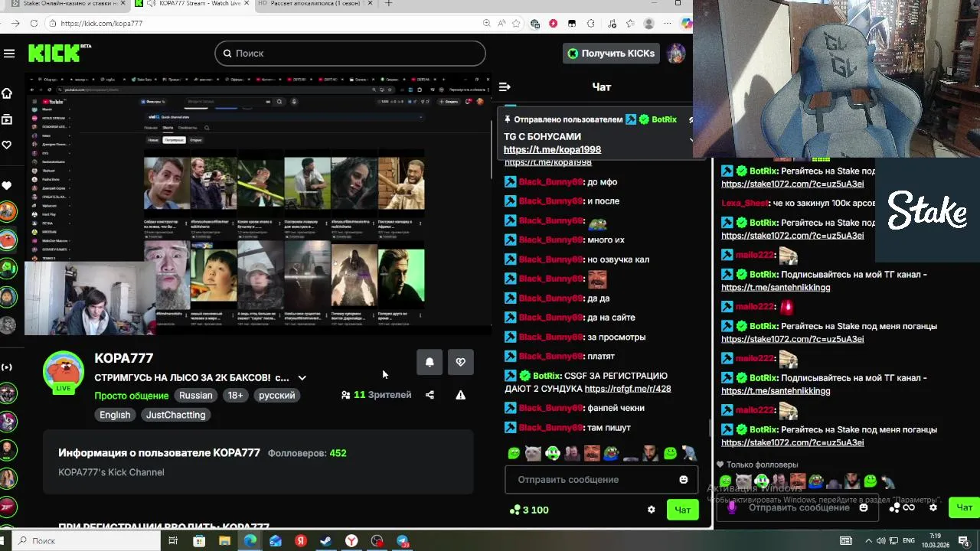The width and height of the screenshot is (980, 551).
Task: Click purple microphone icon in overlay chat
Action: [732, 507]
